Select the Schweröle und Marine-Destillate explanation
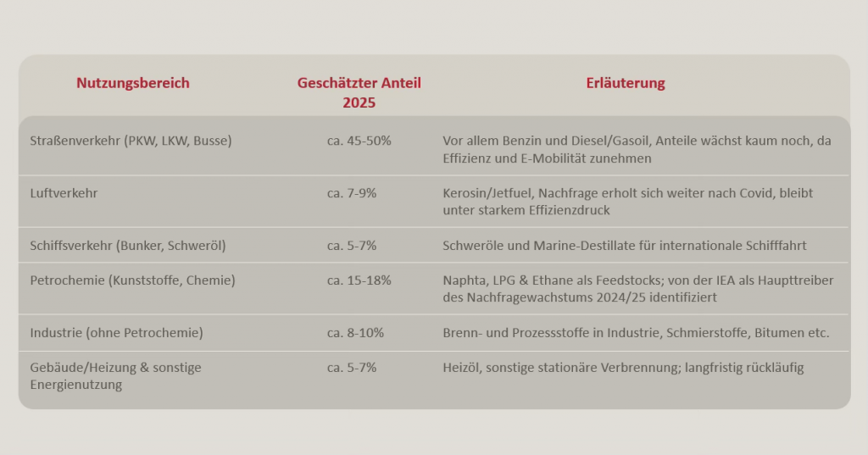Viewport: 868px width, 455px height. 624,246
